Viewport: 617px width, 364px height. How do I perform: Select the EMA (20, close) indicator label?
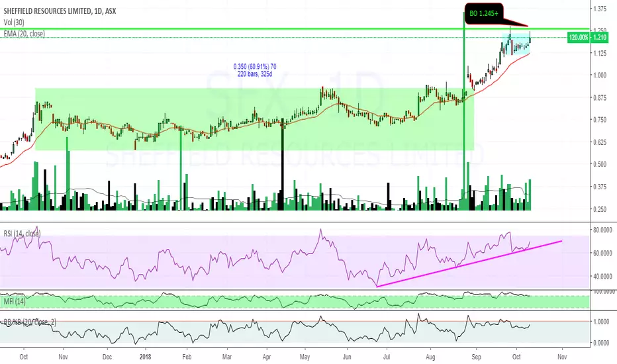pos(24,34)
